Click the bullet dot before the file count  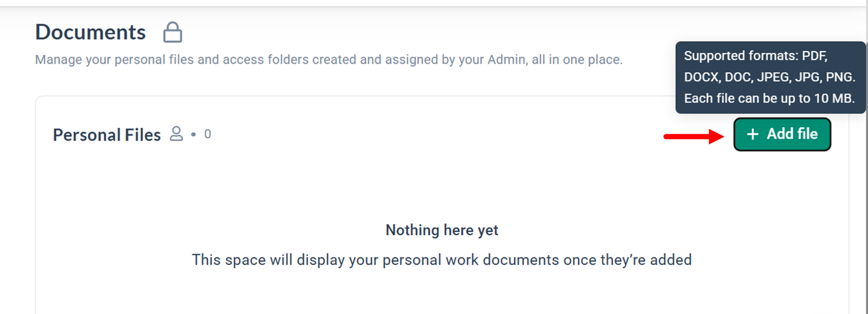tap(194, 135)
